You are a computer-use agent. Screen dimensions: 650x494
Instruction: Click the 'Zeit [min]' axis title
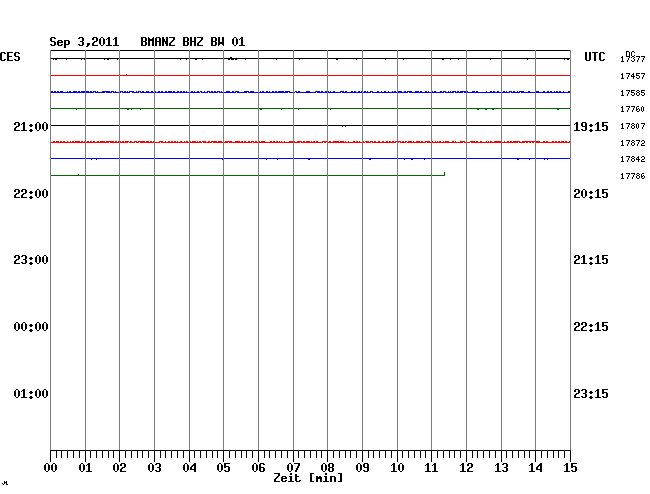(308, 478)
